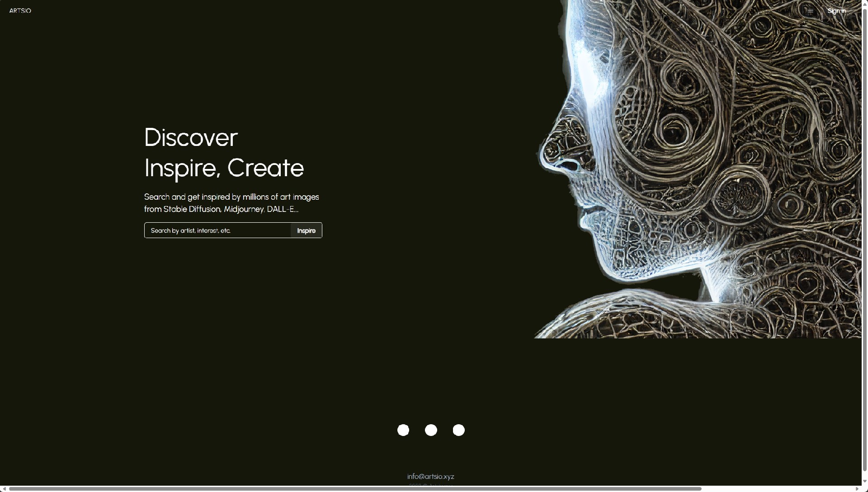This screenshot has height=492, width=868.
Task: Click the horizontal scrollbar right arrow
Action: 857,489
